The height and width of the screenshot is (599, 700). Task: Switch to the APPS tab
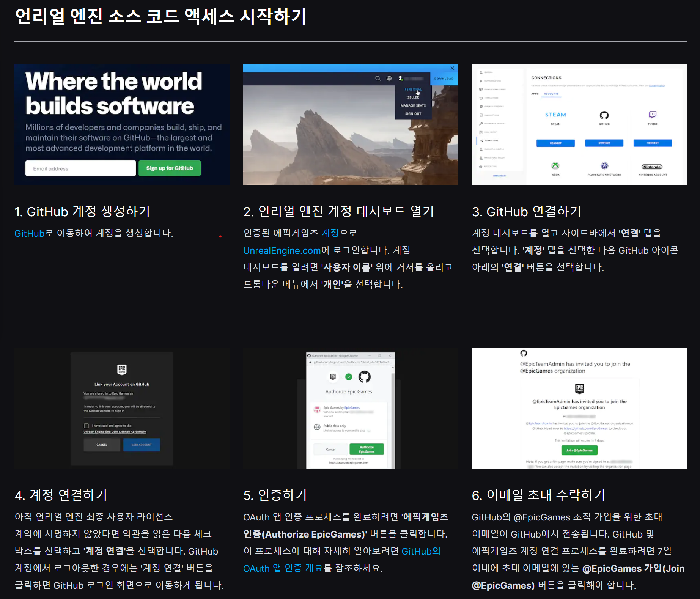(535, 94)
